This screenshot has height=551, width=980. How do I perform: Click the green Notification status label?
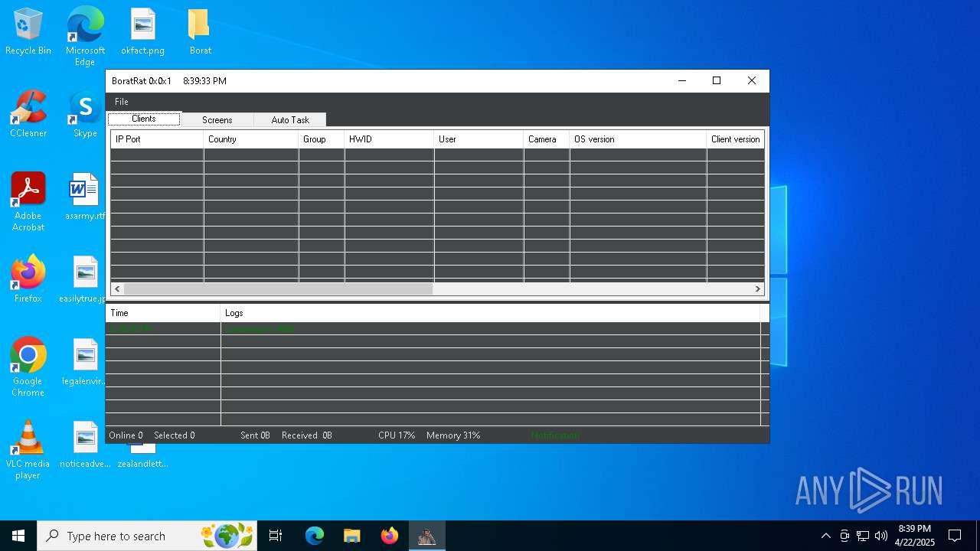[555, 435]
